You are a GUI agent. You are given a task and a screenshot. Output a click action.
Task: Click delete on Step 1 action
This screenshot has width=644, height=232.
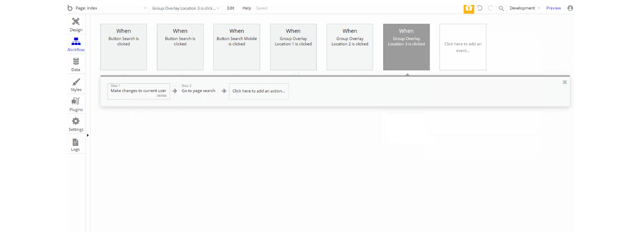point(162,96)
